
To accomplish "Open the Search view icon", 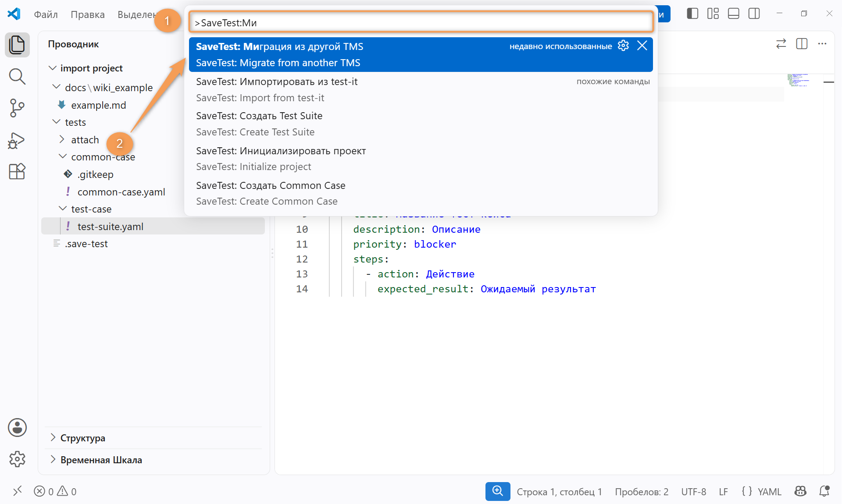I will click(x=17, y=77).
